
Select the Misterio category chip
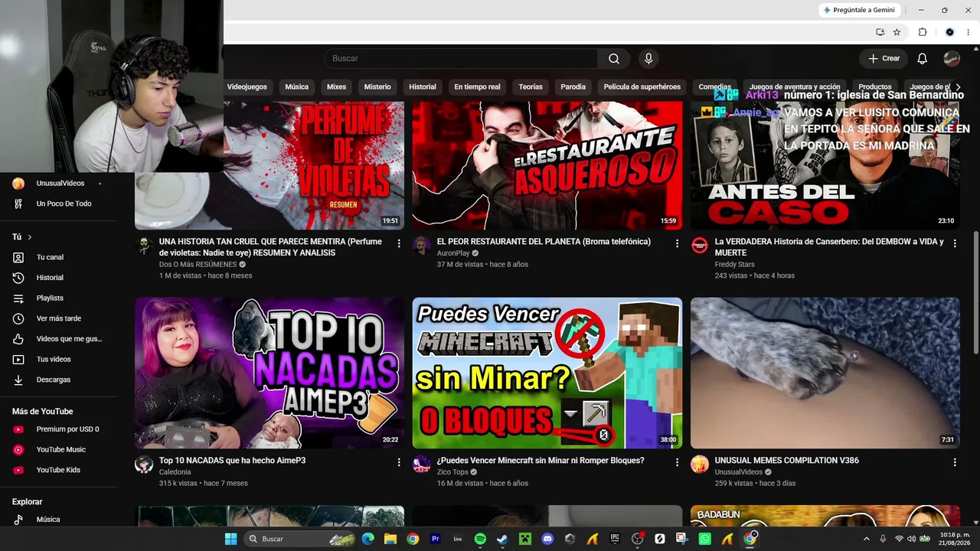click(377, 87)
